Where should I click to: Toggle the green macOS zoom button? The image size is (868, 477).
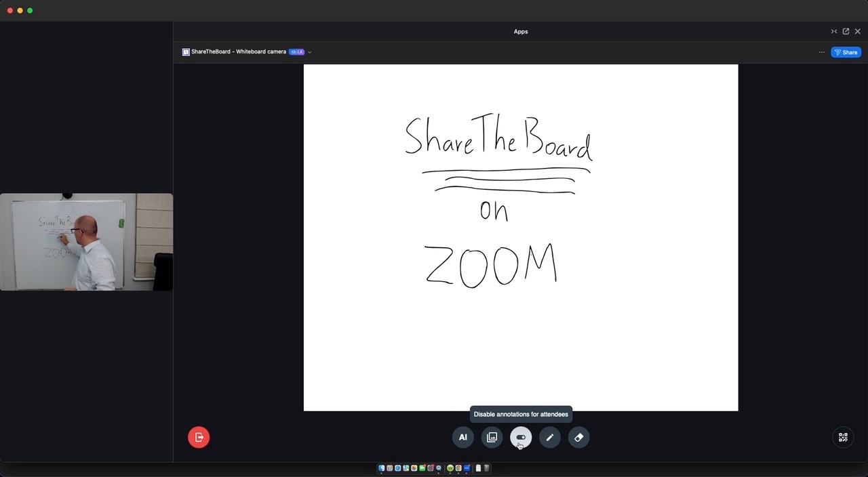pyautogui.click(x=30, y=11)
